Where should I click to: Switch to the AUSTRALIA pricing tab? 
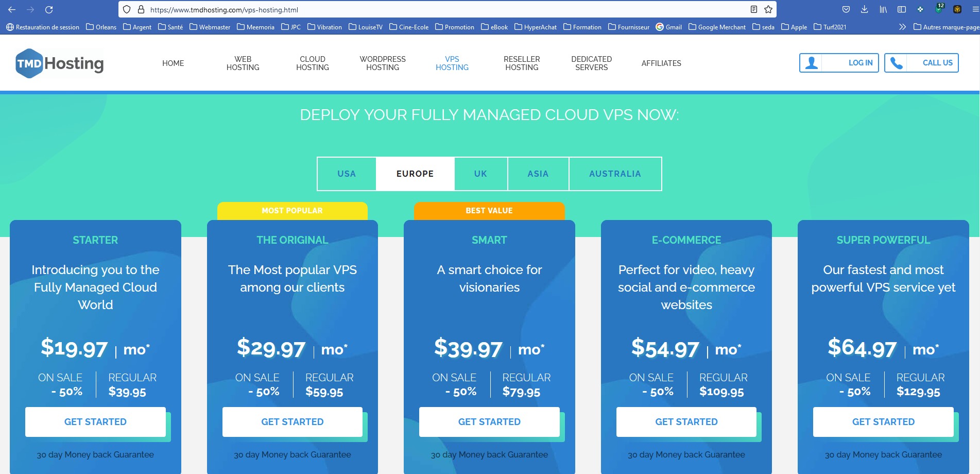point(615,174)
